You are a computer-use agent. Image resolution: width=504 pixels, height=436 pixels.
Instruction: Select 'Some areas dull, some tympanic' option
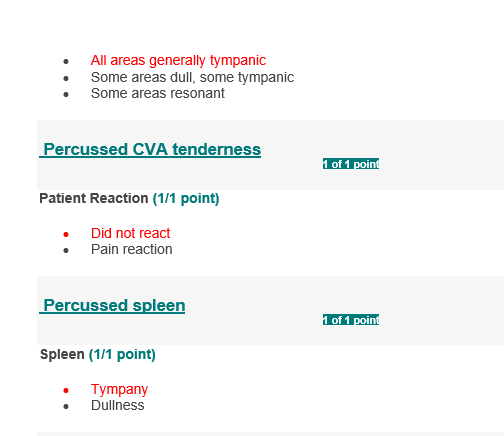pos(192,77)
